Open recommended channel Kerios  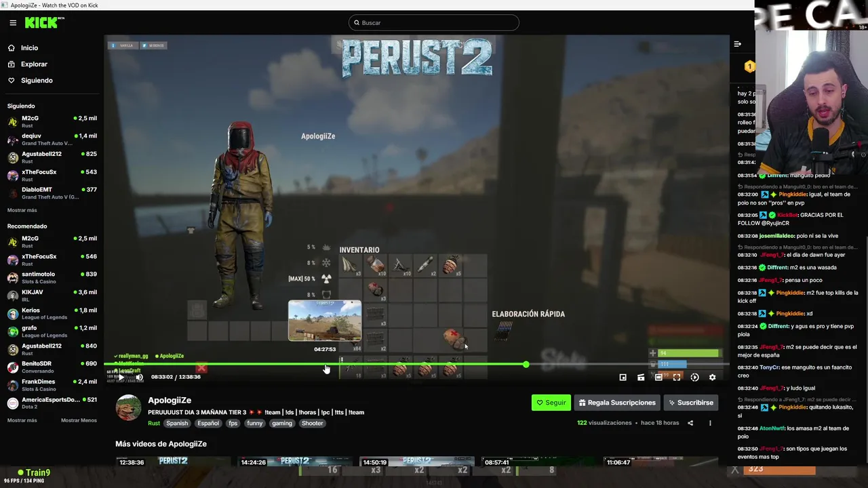pos(52,314)
